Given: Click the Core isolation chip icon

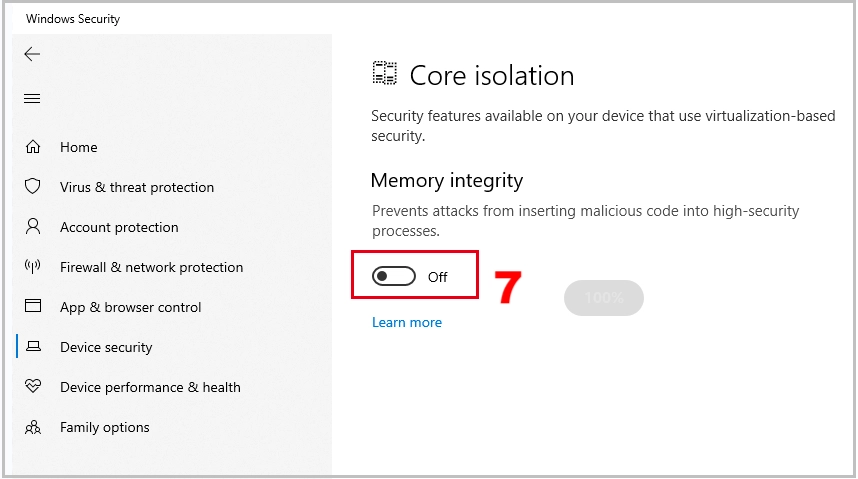Looking at the screenshot, I should (x=385, y=73).
